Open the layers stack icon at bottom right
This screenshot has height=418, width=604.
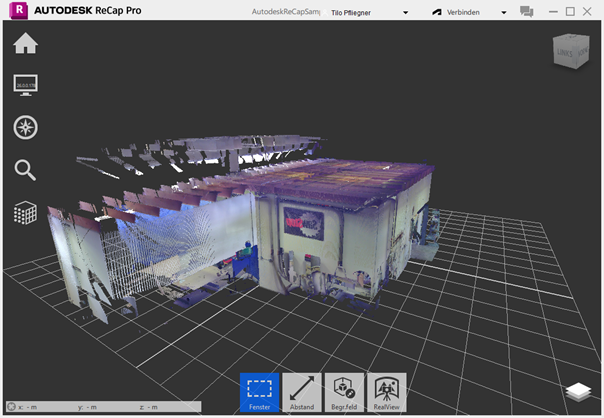(577, 392)
